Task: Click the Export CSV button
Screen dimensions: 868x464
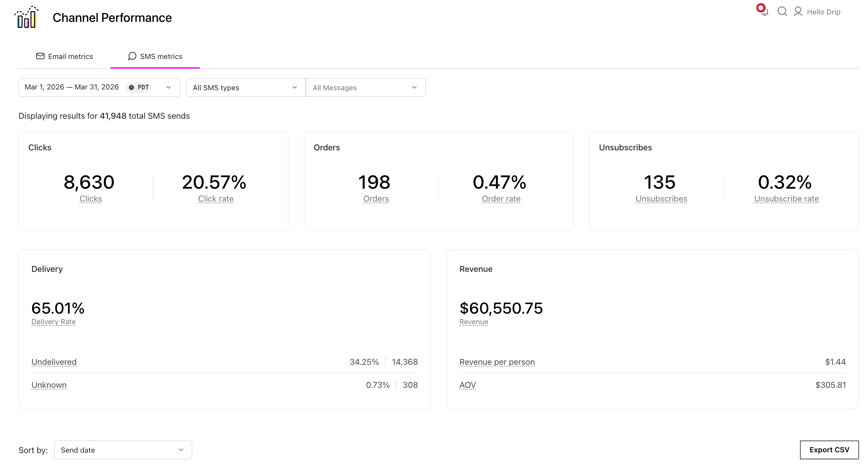Action: tap(829, 450)
